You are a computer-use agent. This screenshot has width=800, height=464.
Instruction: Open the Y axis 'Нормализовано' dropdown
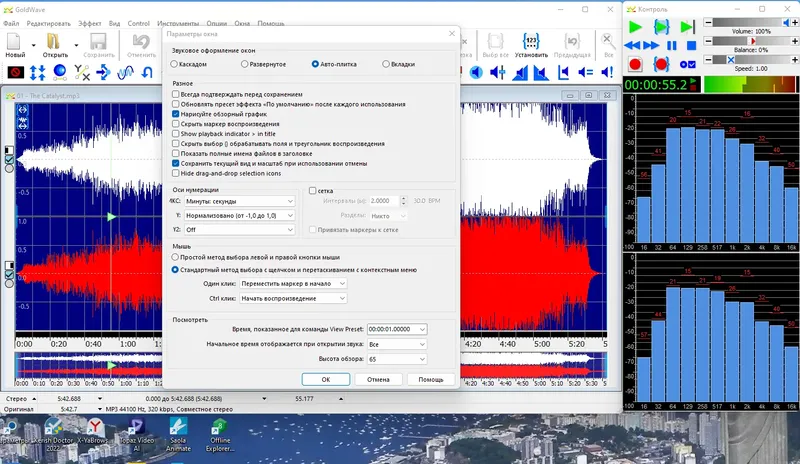click(240, 215)
